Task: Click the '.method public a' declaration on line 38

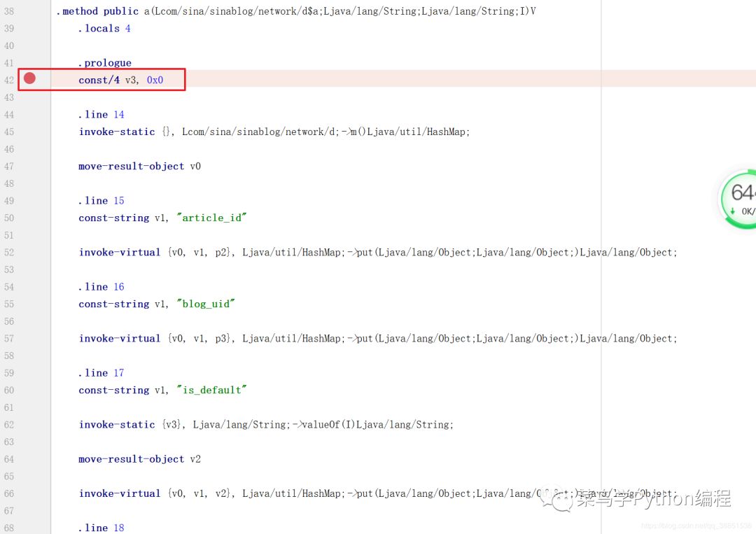Action: [296, 11]
